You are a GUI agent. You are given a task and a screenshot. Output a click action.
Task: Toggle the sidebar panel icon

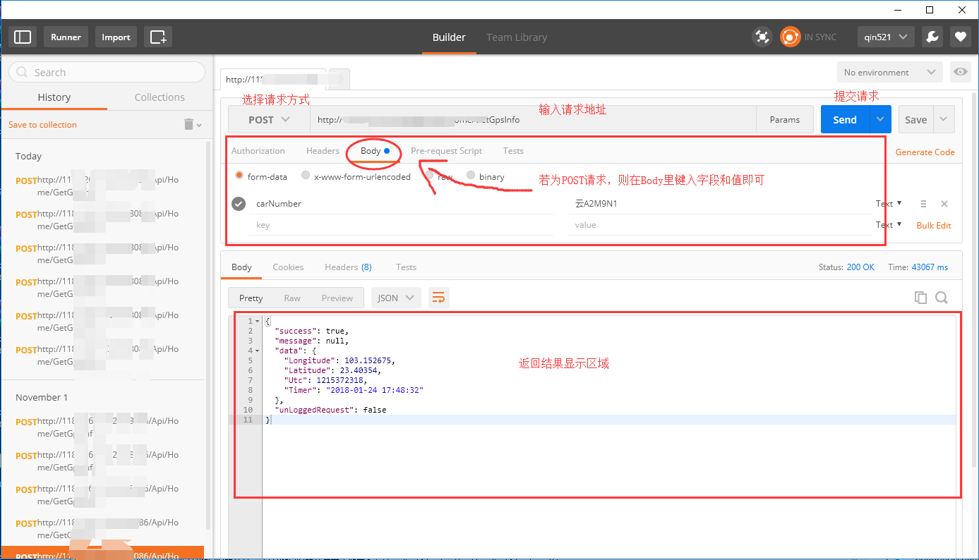tap(23, 37)
